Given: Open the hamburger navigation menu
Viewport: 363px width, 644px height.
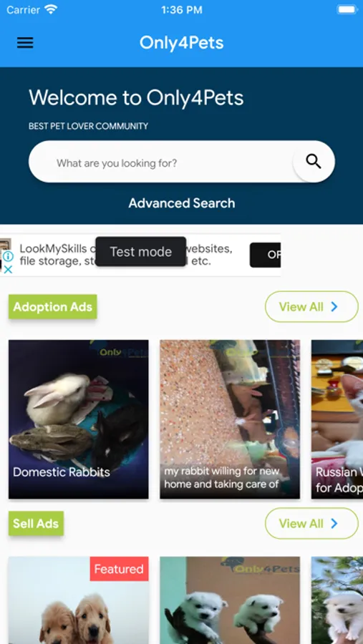Looking at the screenshot, I should pos(25,43).
